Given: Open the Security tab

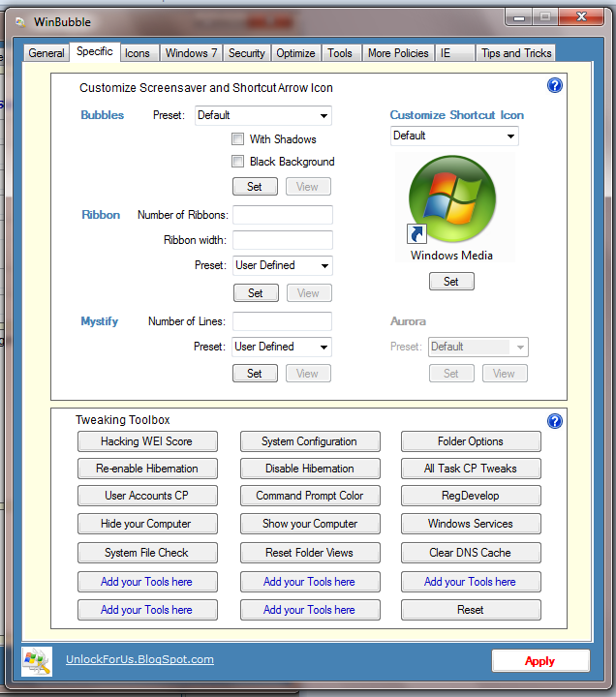Looking at the screenshot, I should [246, 53].
